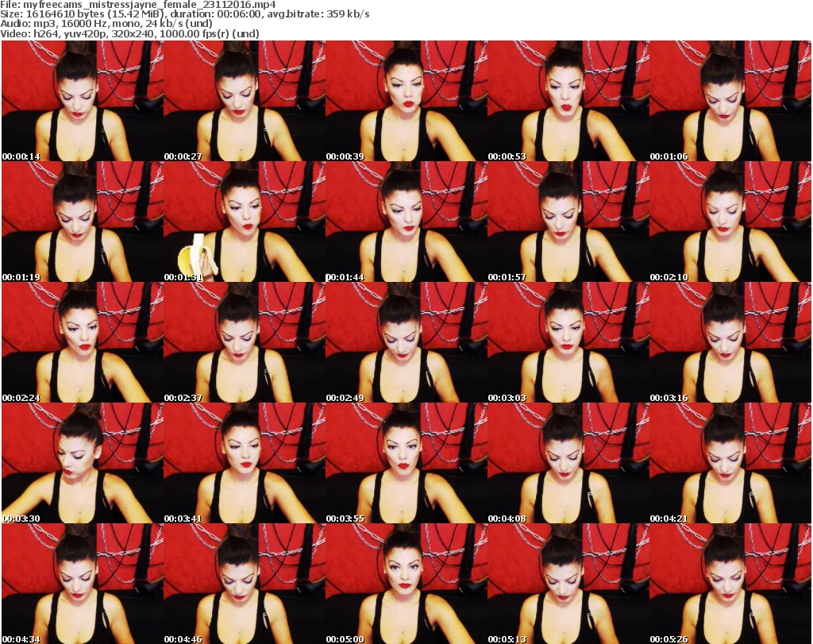The width and height of the screenshot is (813, 644).
Task: Select the thumbnail stamped 00:00:39
Action: pos(406,101)
